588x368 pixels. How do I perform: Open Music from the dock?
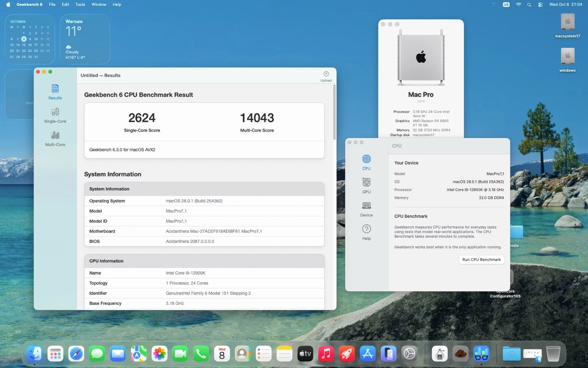click(326, 354)
